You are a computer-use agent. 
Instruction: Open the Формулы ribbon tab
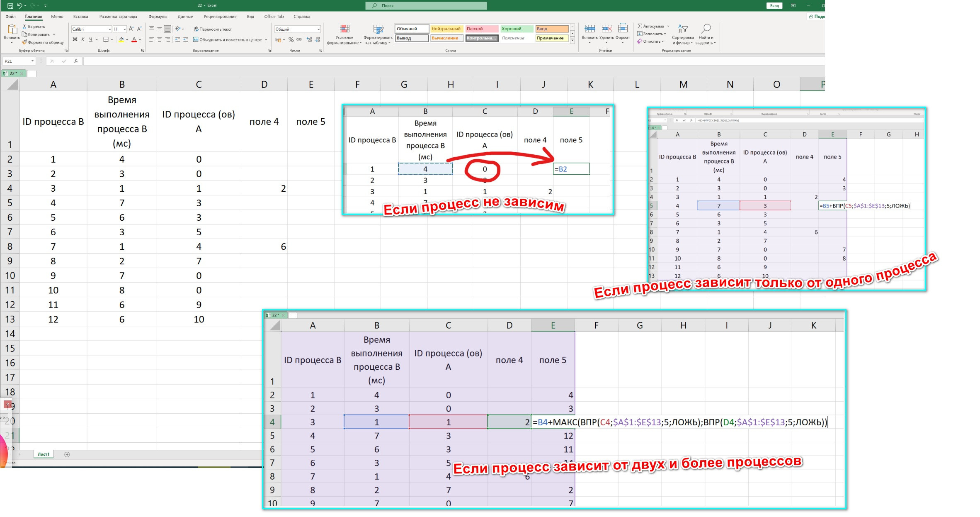pos(158,17)
